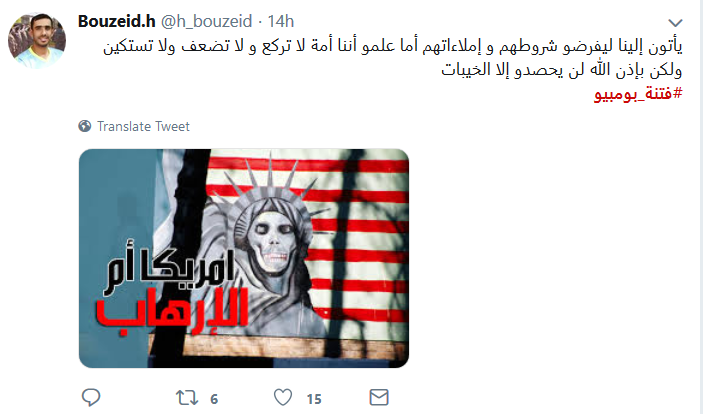Open the red Arabic hashtag link
The width and height of the screenshot is (703, 414).
[x=638, y=94]
